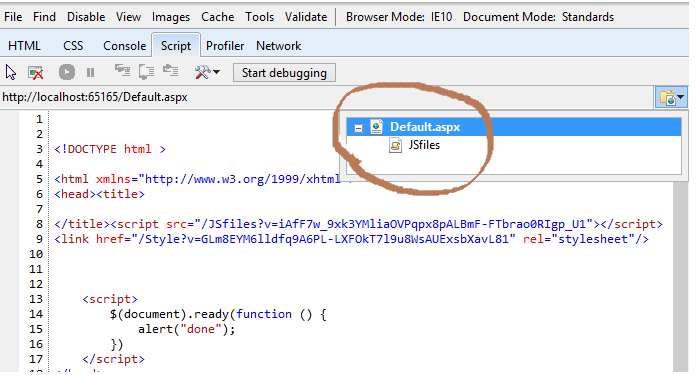
Task: Click the opening <script> tag on line 13
Action: click(110, 299)
